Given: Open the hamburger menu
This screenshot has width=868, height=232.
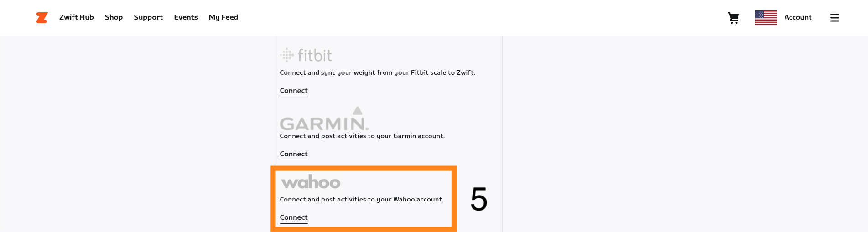Looking at the screenshot, I should 834,18.
